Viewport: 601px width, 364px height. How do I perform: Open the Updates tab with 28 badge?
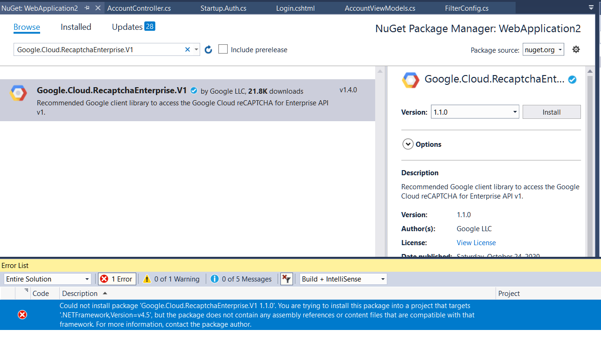[x=133, y=27]
